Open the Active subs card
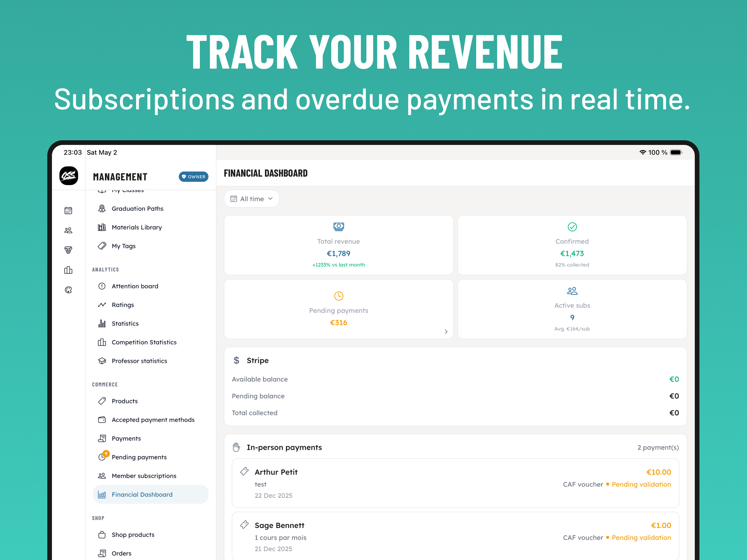Viewport: 747px width, 560px height. pyautogui.click(x=572, y=309)
